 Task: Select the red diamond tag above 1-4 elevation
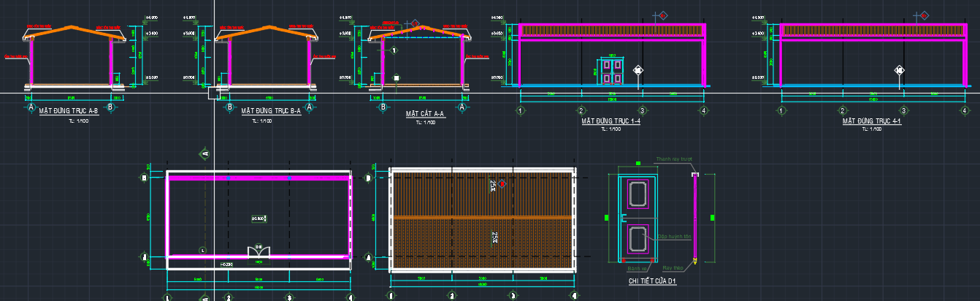coord(664,15)
